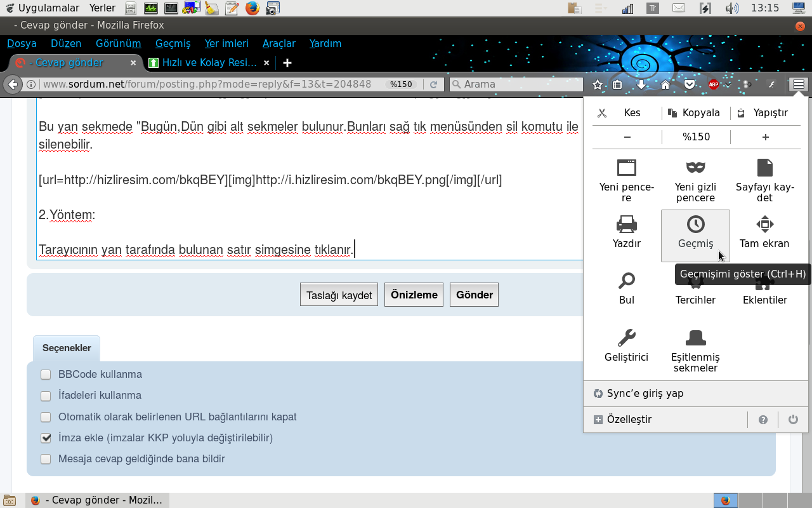This screenshot has width=812, height=508.
Task: Reset zoom via %150 in menu panel
Action: 696,137
